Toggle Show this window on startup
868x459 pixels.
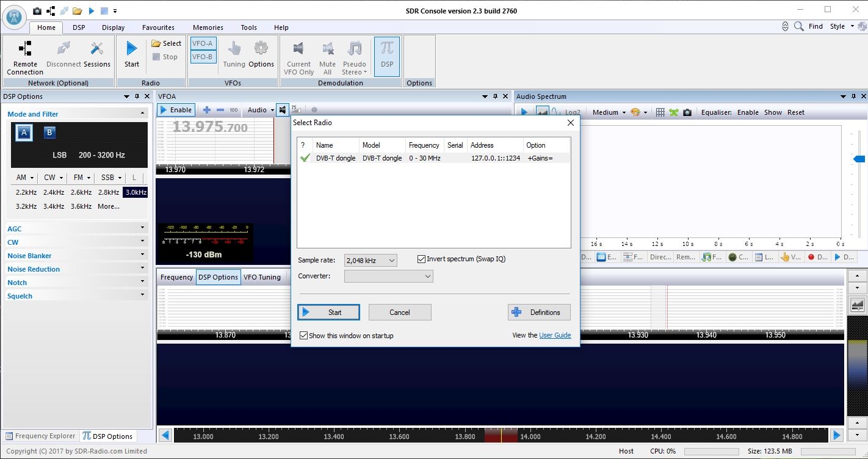[303, 336]
